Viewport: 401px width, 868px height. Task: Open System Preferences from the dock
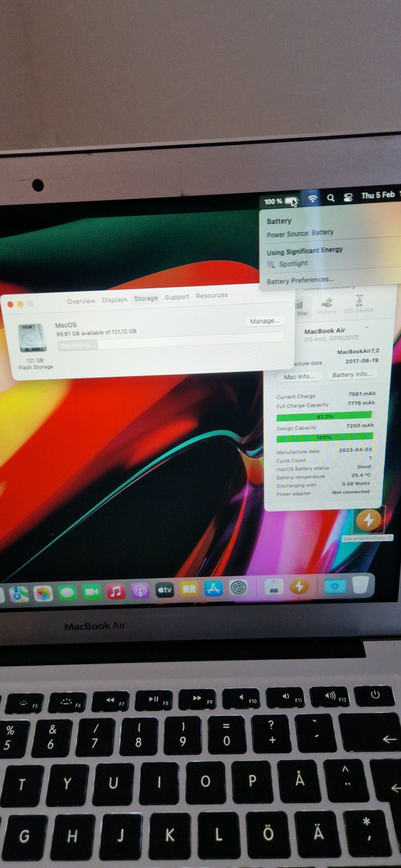pos(238,588)
